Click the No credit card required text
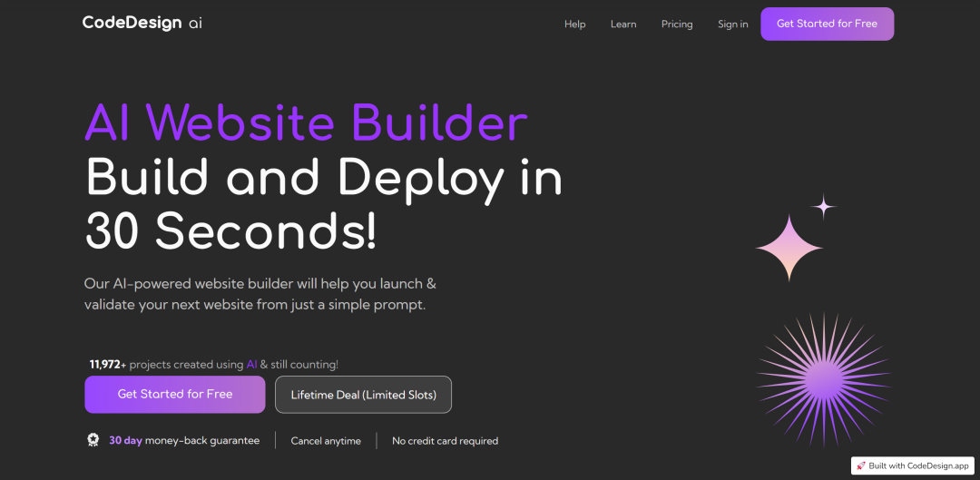 445,441
